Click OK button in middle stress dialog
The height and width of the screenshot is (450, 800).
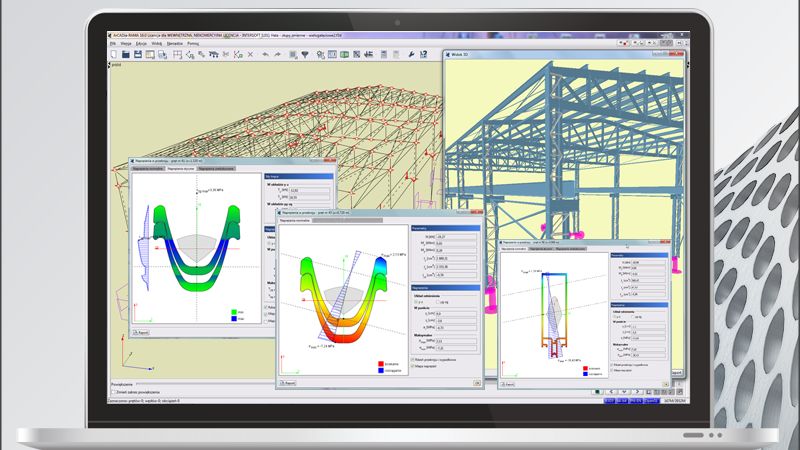tap(477, 383)
